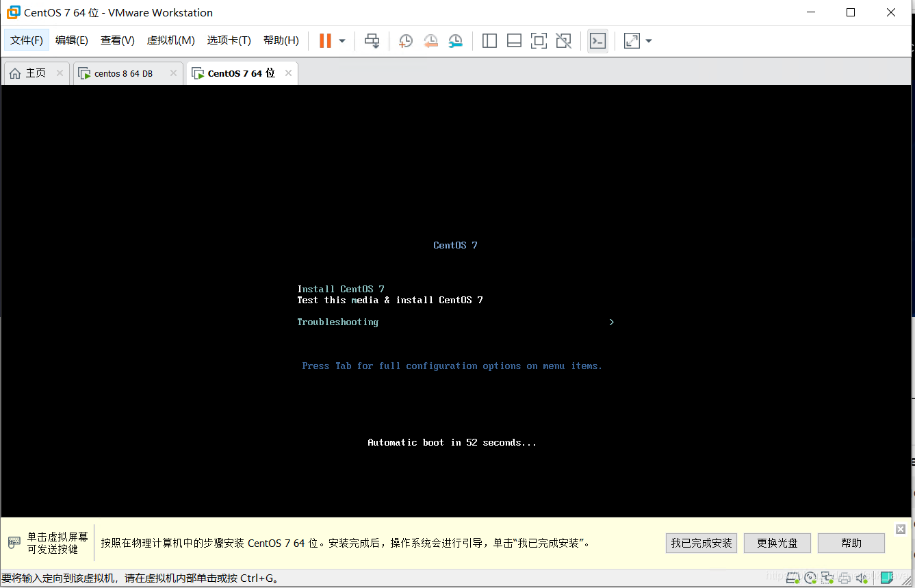Toggle the console view icon
Viewport: 915px width, 588px height.
(597, 41)
